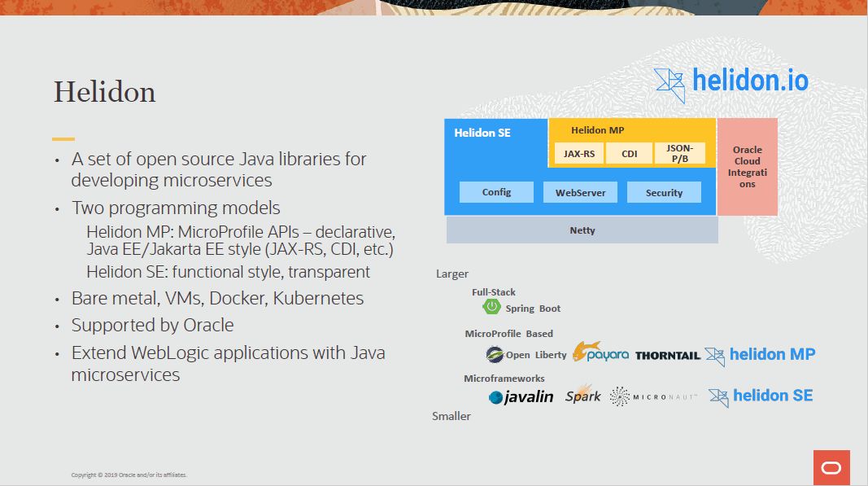
Task: Click the CDI box
Action: (630, 154)
